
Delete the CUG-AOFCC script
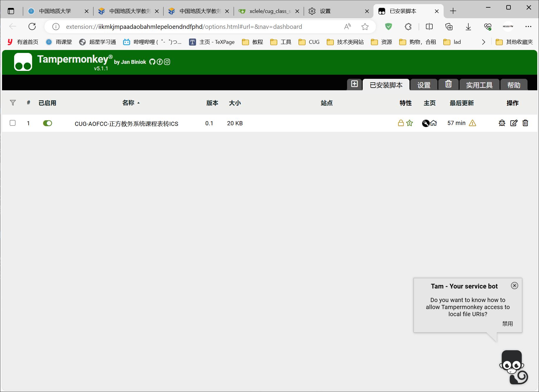(x=525, y=123)
